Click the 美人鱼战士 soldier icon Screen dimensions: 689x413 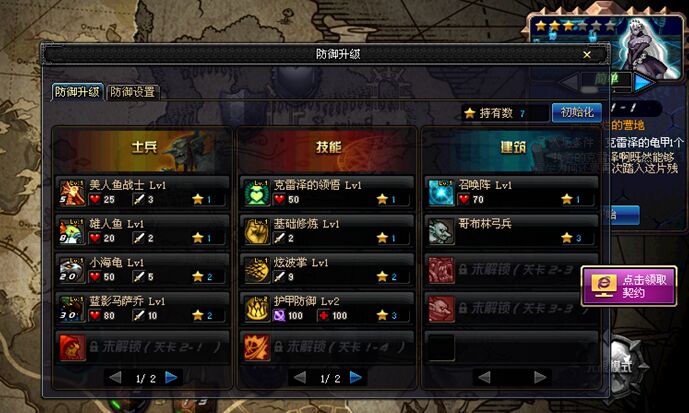coord(73,192)
